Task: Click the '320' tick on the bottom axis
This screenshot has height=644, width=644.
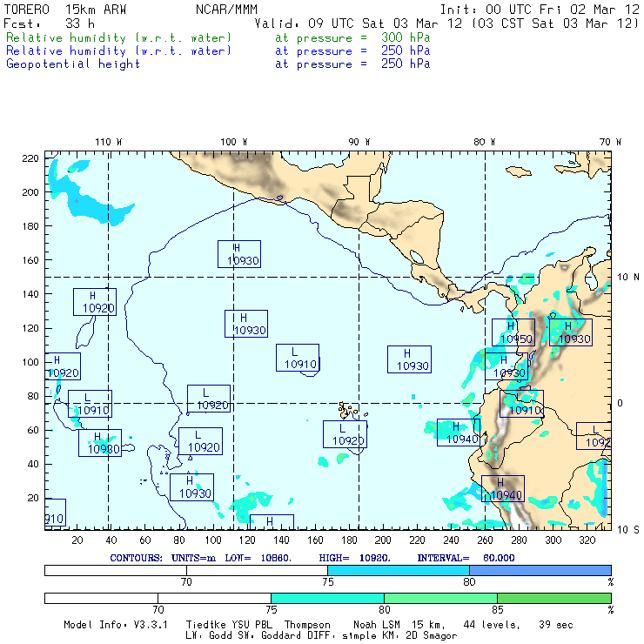Action: (587, 540)
